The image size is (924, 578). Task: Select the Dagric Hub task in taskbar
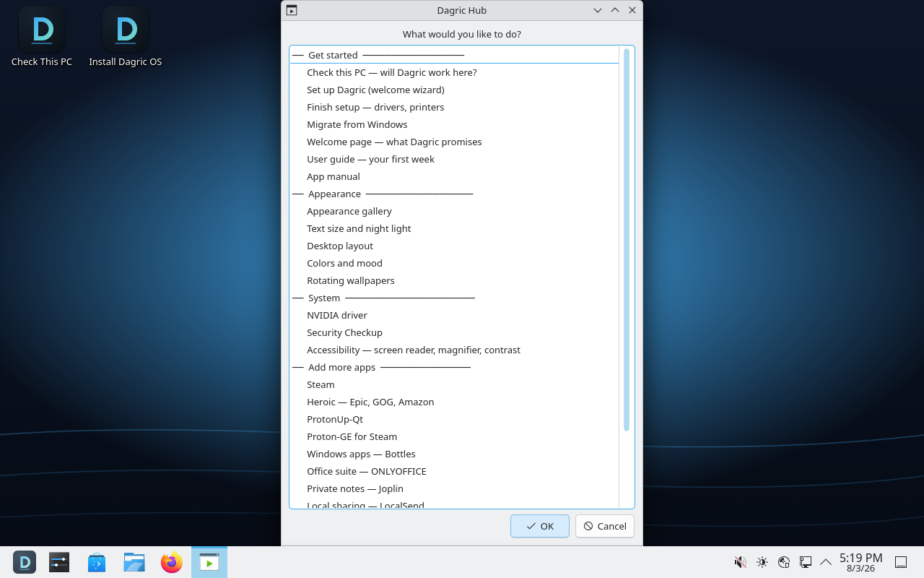pos(209,562)
